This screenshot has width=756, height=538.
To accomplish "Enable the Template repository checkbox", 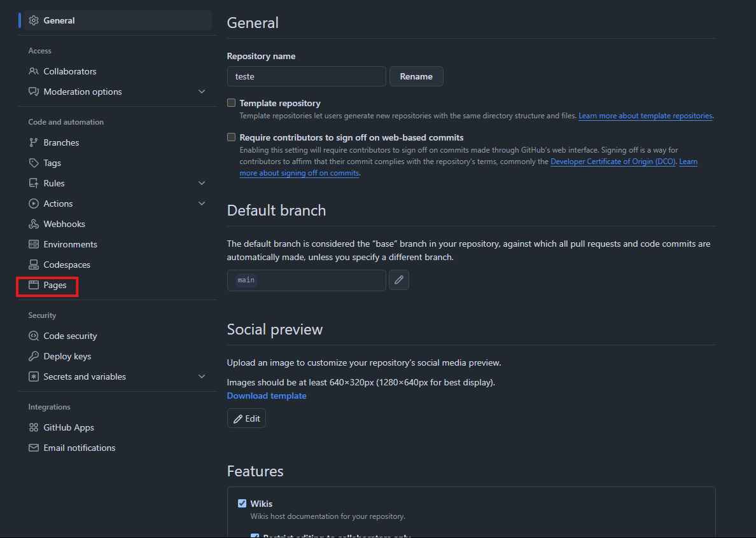I will point(232,102).
